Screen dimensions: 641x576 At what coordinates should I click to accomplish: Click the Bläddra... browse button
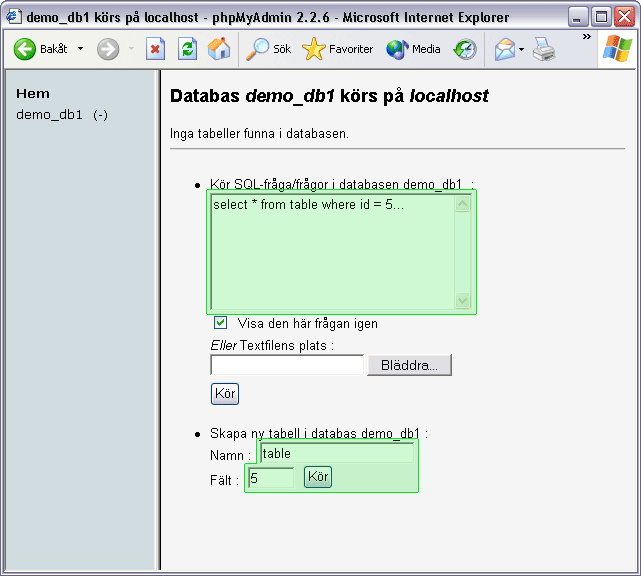[409, 365]
